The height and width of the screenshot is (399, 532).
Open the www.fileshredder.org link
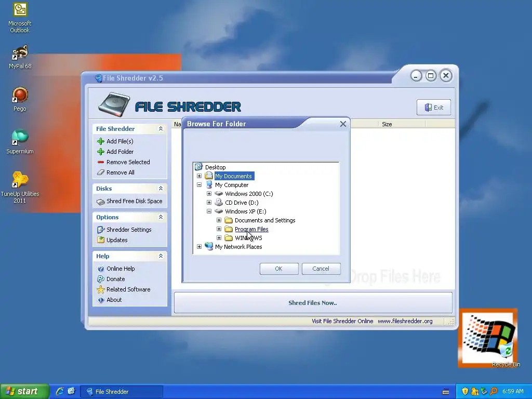(x=405, y=321)
